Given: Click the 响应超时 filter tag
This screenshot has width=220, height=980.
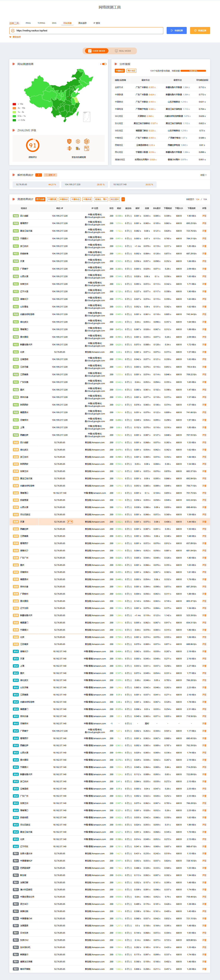Looking at the screenshot, I should [115, 199].
